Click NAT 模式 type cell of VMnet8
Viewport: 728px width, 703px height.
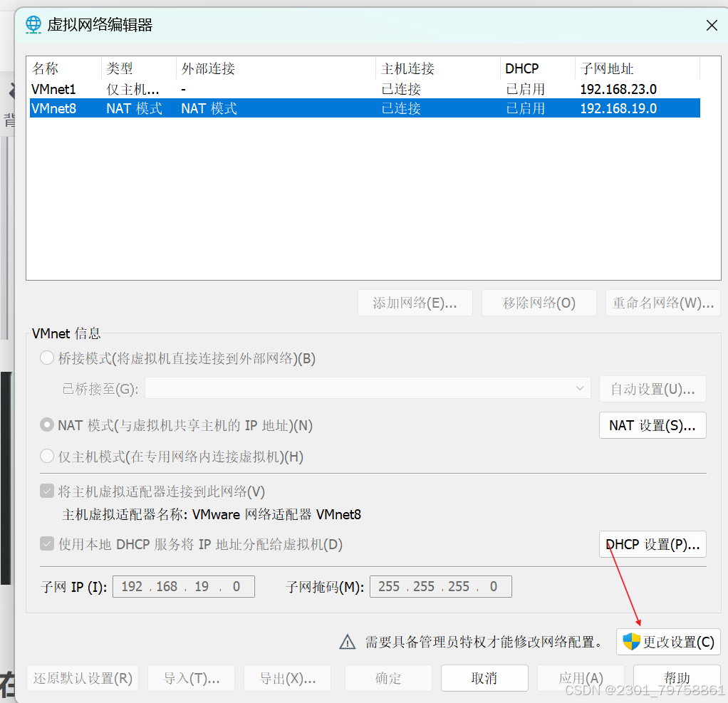tap(134, 108)
